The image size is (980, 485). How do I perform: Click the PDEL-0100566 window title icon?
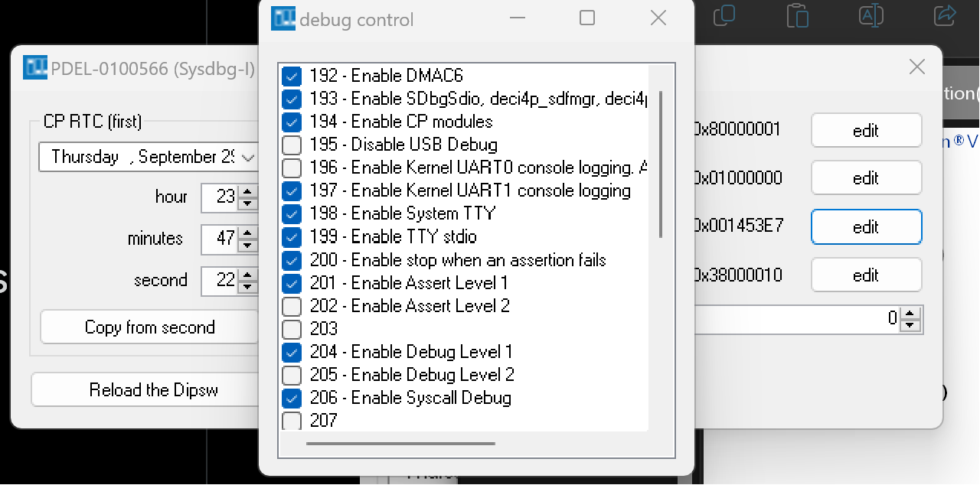pyautogui.click(x=35, y=68)
